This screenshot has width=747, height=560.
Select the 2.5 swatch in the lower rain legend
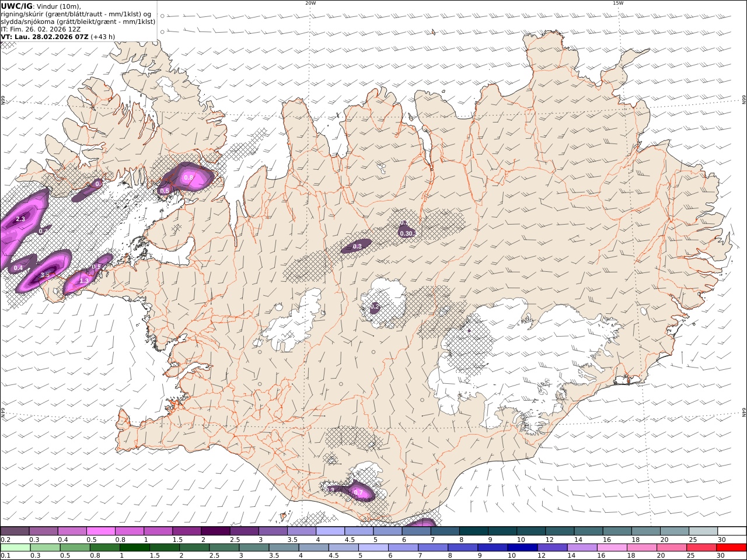tap(224, 547)
